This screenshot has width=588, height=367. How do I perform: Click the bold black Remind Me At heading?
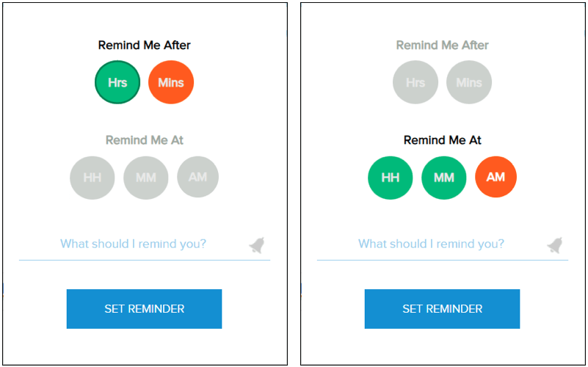[x=443, y=139]
